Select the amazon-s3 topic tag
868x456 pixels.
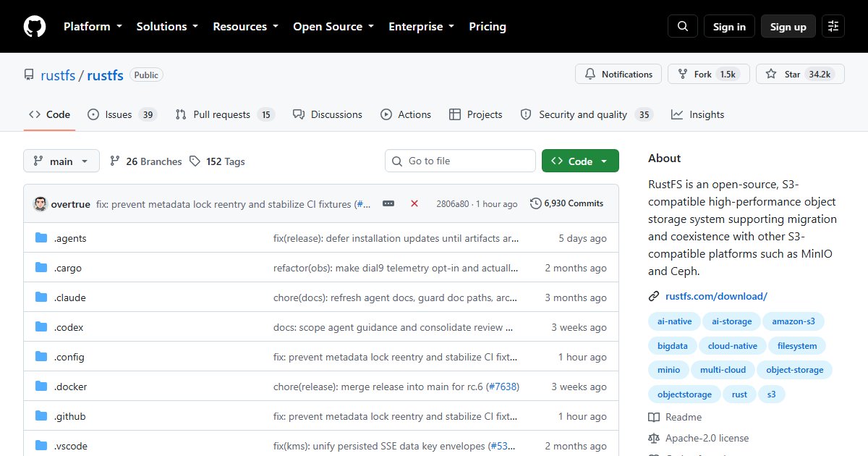[794, 321]
